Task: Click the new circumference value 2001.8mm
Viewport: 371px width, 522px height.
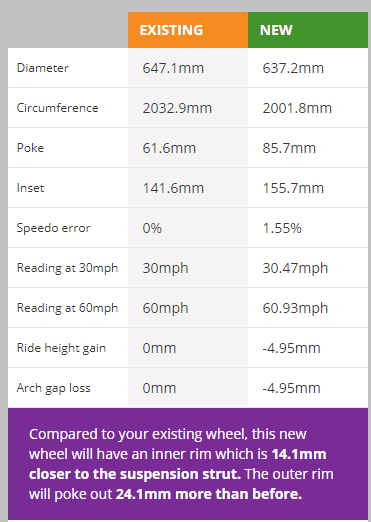Action: pyautogui.click(x=297, y=108)
